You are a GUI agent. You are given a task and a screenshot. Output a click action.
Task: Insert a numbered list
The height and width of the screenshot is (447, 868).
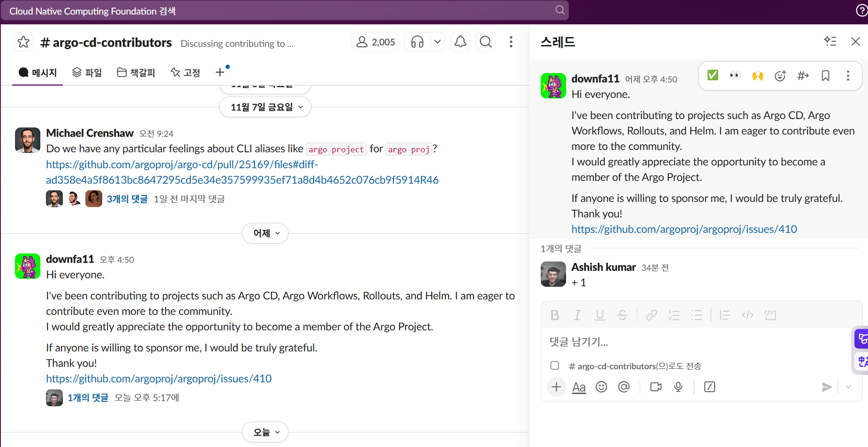pyautogui.click(x=674, y=315)
